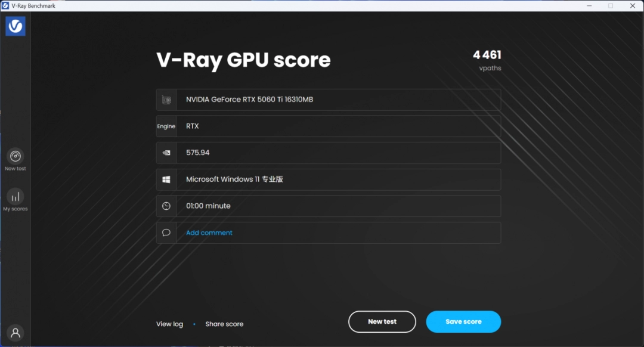Select the user account icon at bottom left

click(15, 332)
